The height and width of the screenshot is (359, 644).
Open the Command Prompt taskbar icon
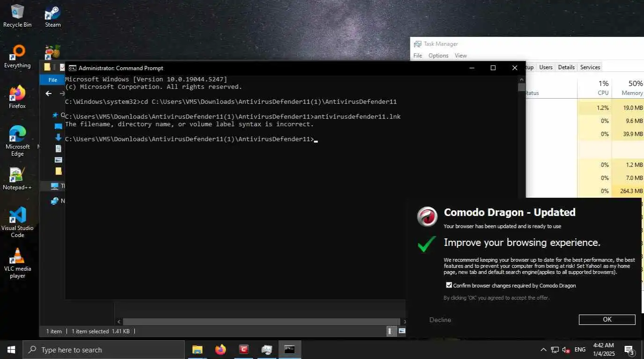(x=290, y=350)
